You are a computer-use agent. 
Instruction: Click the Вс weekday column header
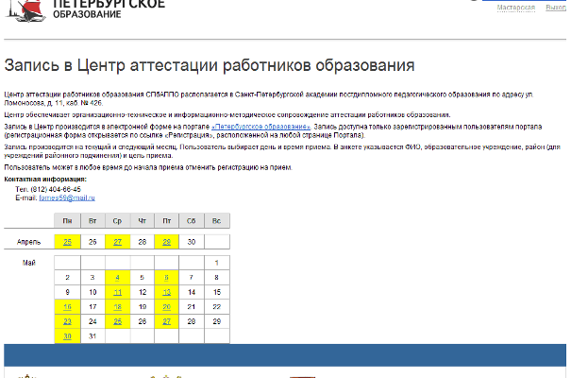coord(217,221)
